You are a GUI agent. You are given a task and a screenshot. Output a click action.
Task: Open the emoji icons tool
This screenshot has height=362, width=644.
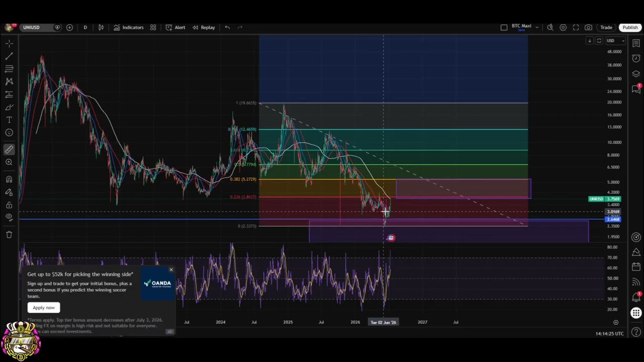coord(9,133)
